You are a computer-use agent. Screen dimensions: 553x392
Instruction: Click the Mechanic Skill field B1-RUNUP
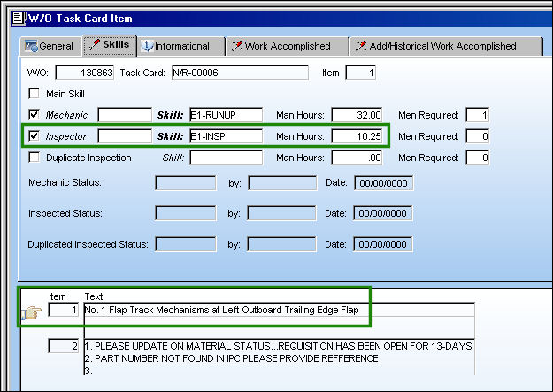tap(227, 115)
